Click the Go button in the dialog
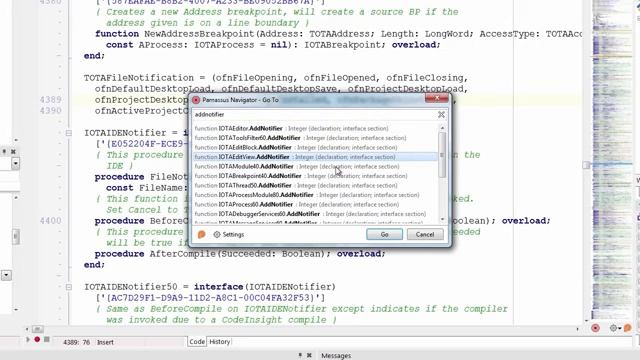The width and height of the screenshot is (640, 360). point(384,234)
